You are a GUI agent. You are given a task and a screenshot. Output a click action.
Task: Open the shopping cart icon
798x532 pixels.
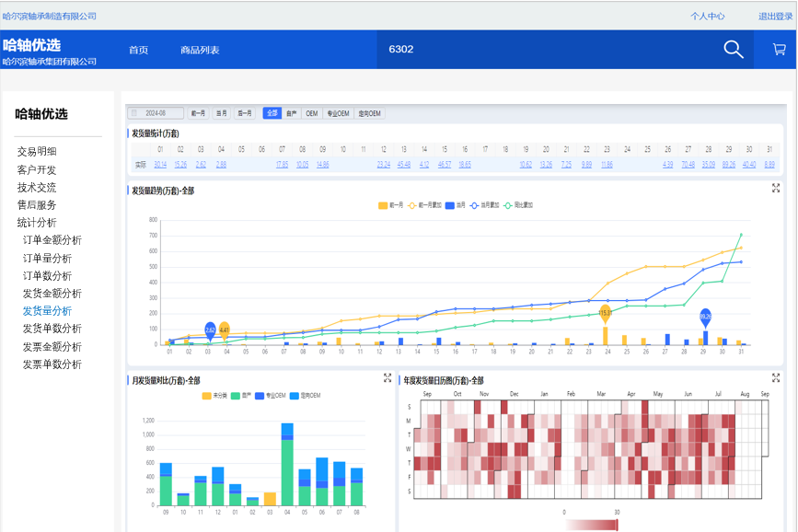780,50
